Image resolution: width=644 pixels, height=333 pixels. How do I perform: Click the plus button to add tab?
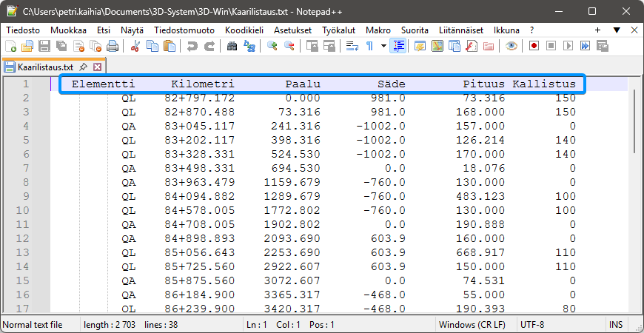click(597, 30)
